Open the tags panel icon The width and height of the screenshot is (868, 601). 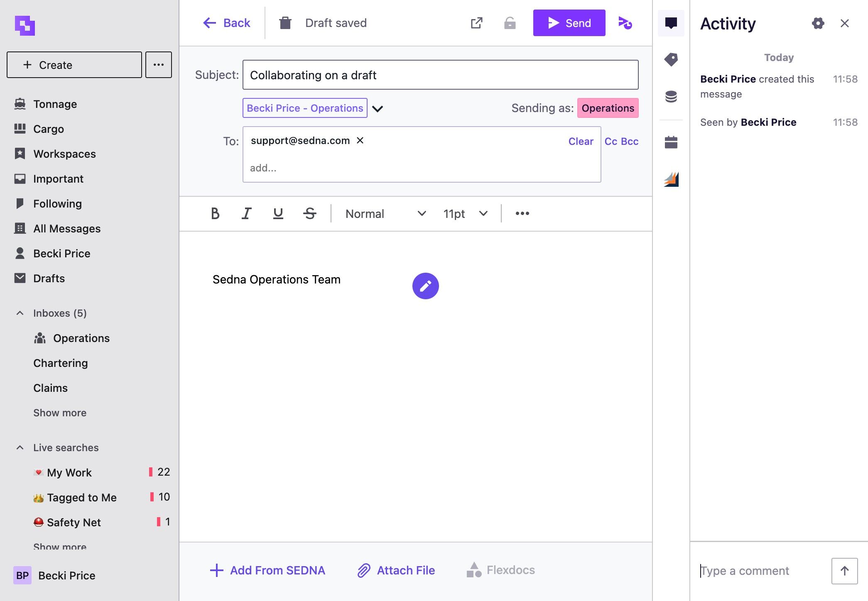point(671,59)
